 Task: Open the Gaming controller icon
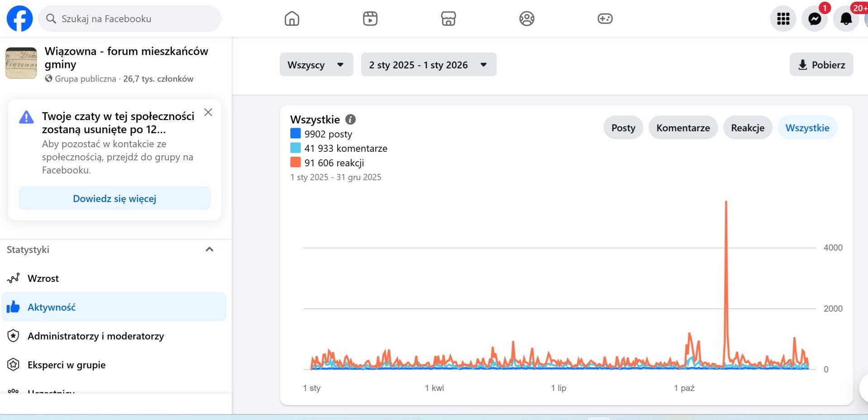[x=605, y=19]
